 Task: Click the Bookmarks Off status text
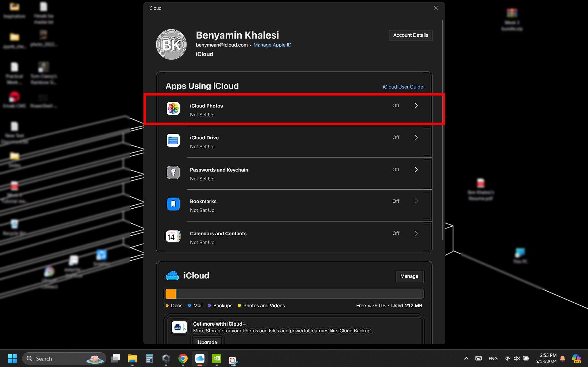tap(396, 201)
